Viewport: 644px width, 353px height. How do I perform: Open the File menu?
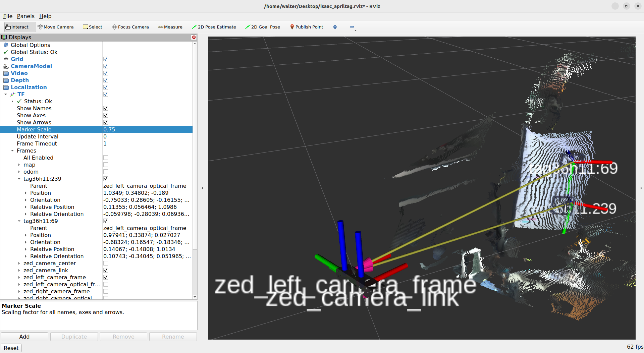pos(8,16)
